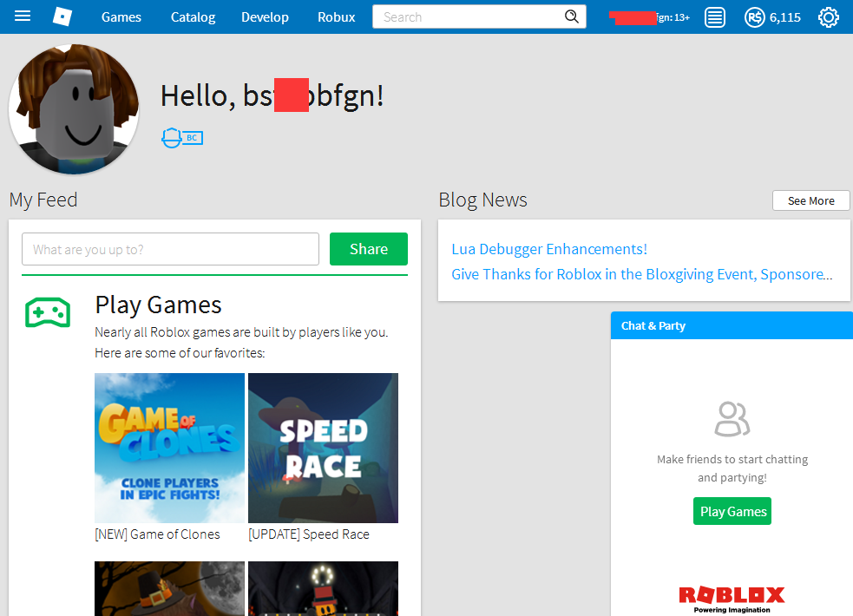Open the Bloxgiving Event blog link
Image resolution: width=853 pixels, height=616 pixels.
click(x=642, y=274)
